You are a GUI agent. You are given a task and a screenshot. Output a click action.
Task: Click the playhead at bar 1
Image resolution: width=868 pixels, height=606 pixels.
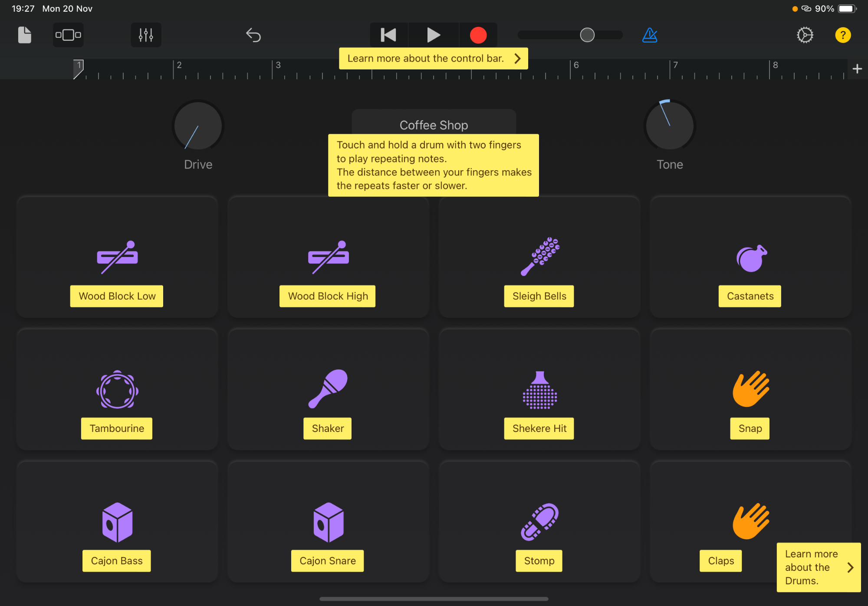point(79,69)
